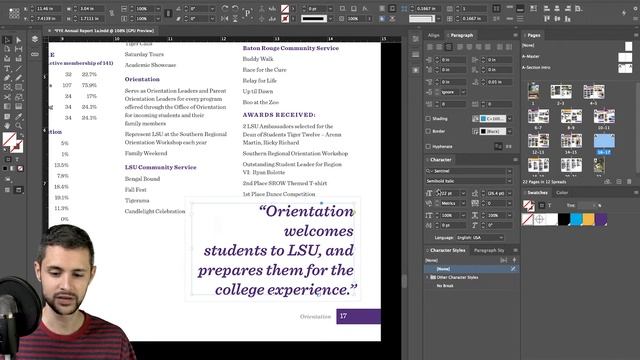Click the swap fill and stroke arrow

pyautogui.click(x=21, y=136)
